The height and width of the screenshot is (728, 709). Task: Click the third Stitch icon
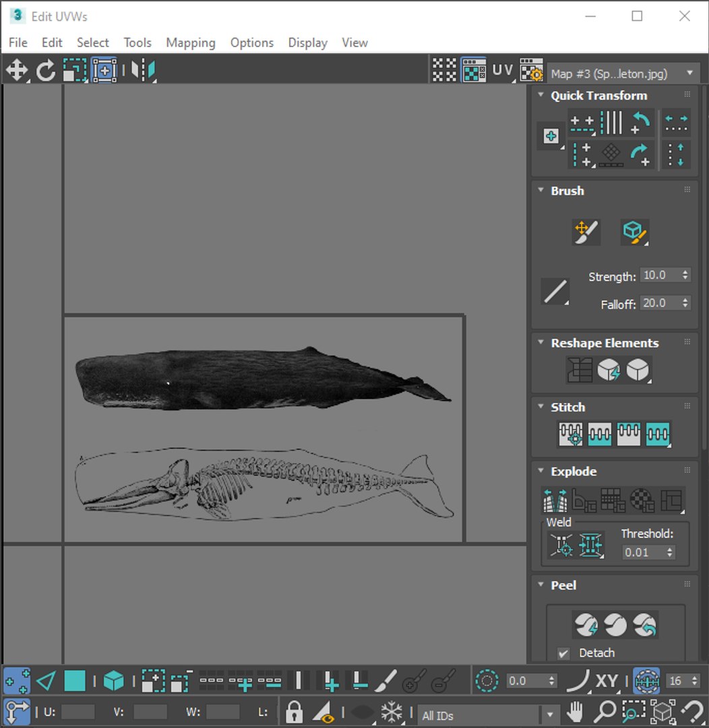pyautogui.click(x=629, y=434)
